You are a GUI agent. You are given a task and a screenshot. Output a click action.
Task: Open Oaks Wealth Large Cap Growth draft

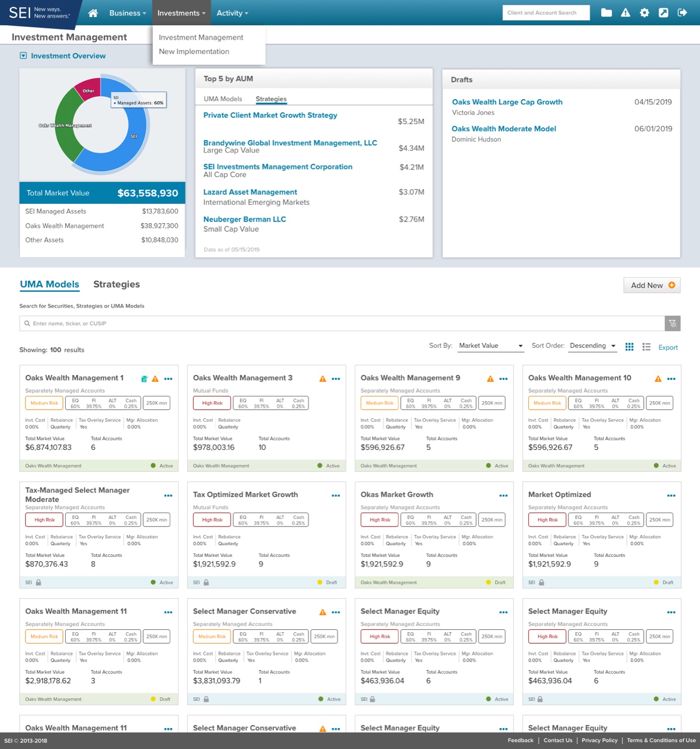point(507,102)
